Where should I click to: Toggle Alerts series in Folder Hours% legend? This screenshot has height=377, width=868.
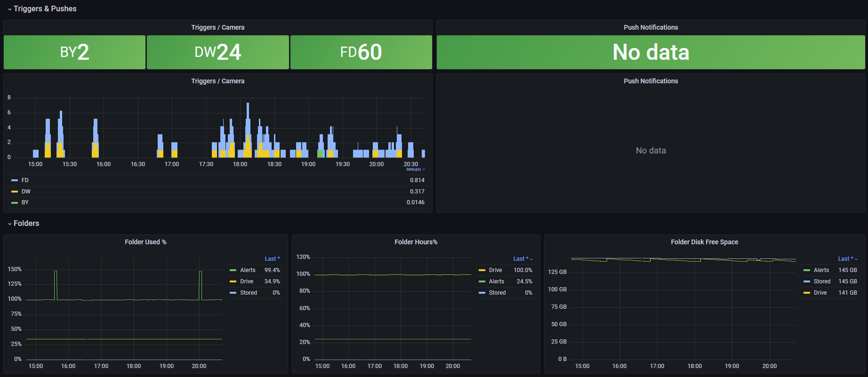497,281
